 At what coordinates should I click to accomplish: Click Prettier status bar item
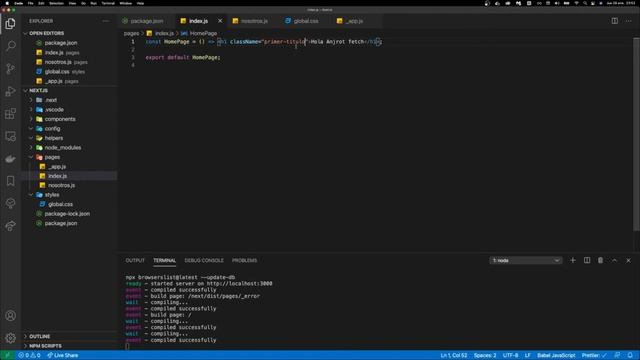594,356
